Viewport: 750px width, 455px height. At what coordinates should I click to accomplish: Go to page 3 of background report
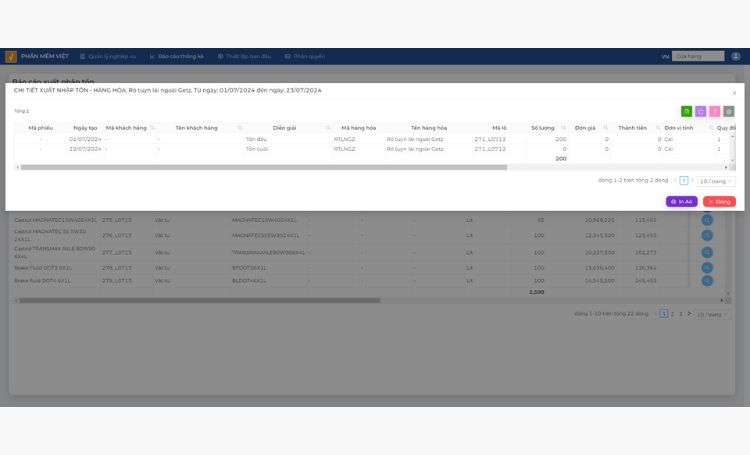pyautogui.click(x=681, y=314)
